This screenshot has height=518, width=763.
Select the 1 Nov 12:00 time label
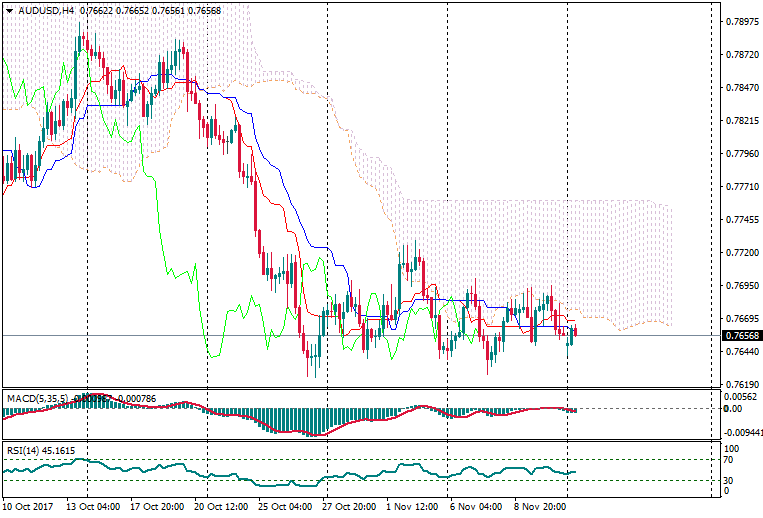(414, 507)
